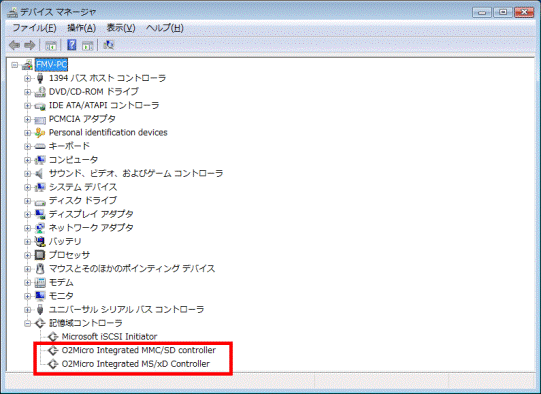
Task: Expand the キーボード node
Action: 27,146
